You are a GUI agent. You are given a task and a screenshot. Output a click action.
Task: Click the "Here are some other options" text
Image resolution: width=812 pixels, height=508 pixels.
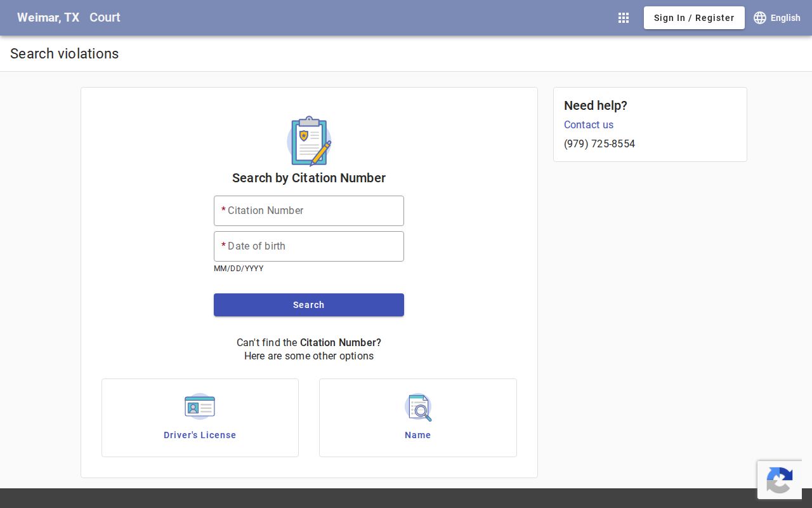[x=309, y=356]
